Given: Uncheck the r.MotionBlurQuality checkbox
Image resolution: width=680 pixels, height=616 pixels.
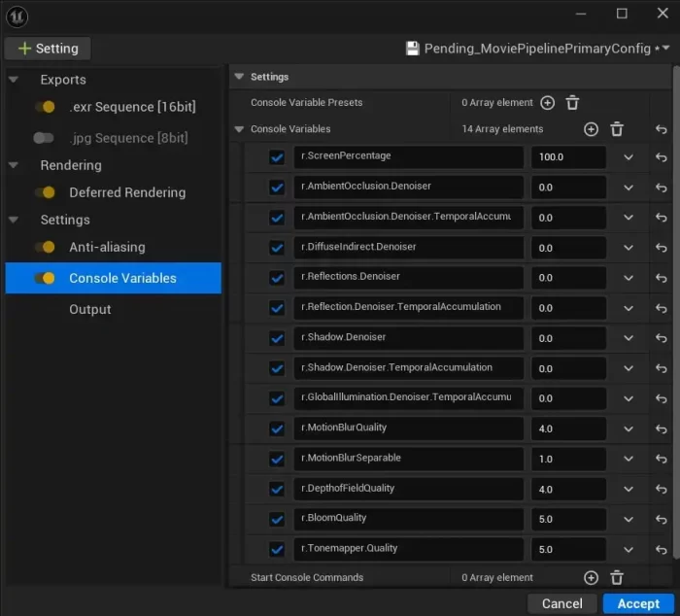Looking at the screenshot, I should point(278,428).
